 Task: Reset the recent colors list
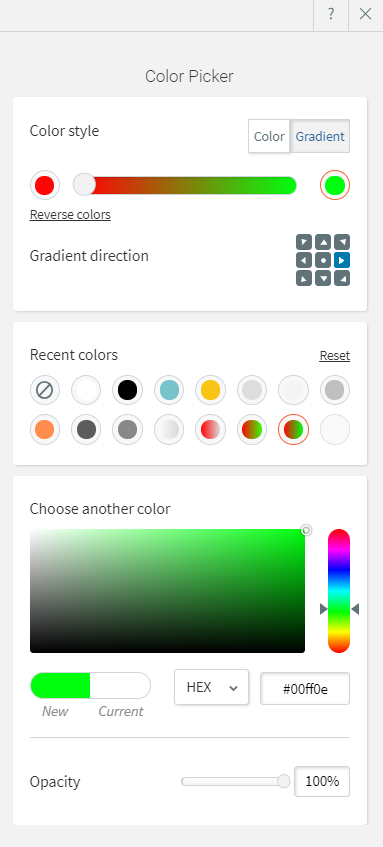(335, 356)
